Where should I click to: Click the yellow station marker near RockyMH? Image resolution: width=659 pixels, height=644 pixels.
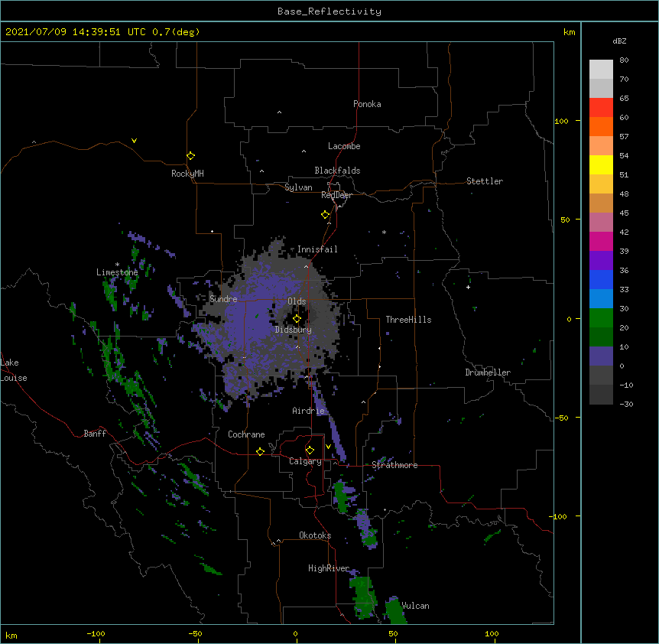click(x=190, y=156)
